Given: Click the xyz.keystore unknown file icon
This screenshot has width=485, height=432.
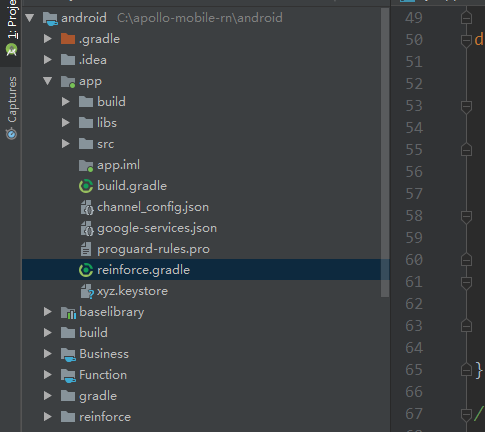Looking at the screenshot, I should click(x=87, y=291).
